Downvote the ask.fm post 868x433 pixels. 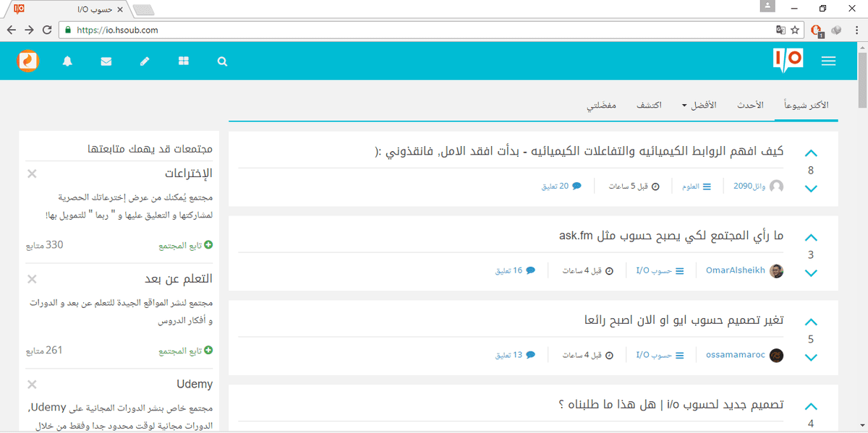point(811,273)
